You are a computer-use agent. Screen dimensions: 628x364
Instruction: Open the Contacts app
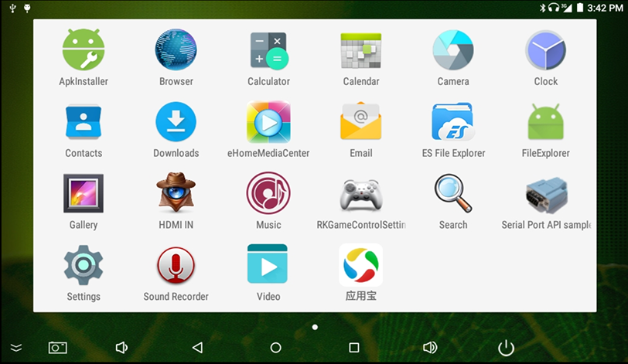pyautogui.click(x=84, y=122)
